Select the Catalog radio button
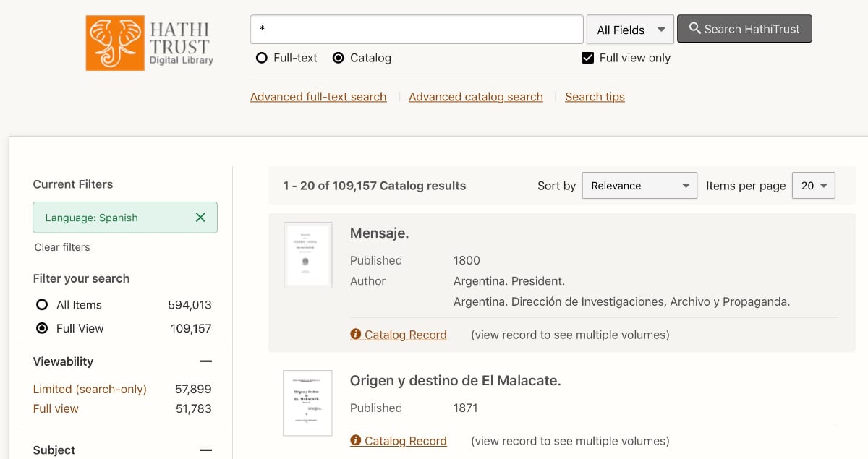 pyautogui.click(x=338, y=58)
